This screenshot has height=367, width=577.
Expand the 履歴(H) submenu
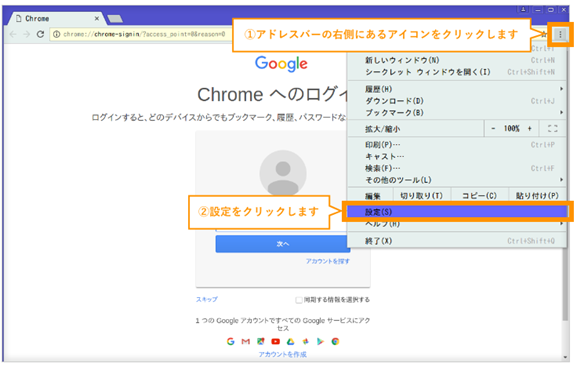click(x=456, y=89)
